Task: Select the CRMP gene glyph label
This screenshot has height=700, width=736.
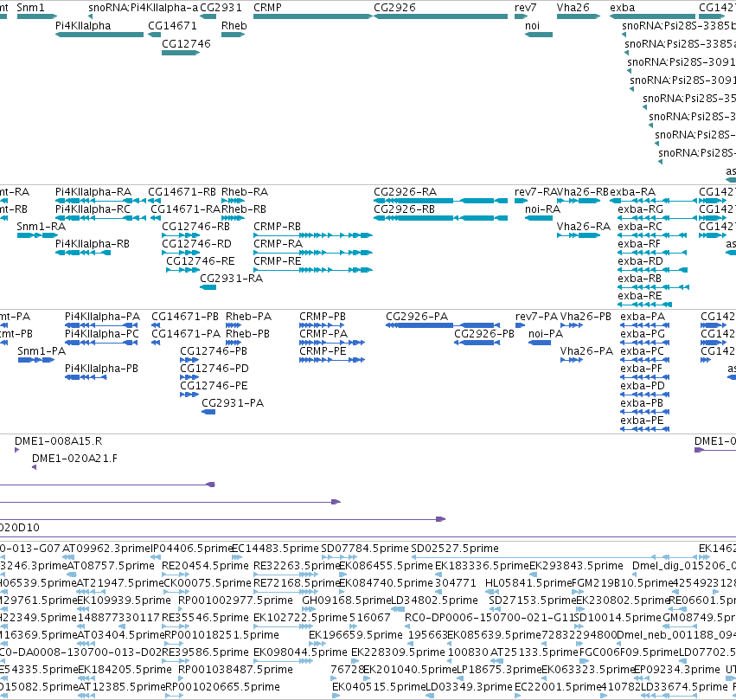Action: click(267, 8)
